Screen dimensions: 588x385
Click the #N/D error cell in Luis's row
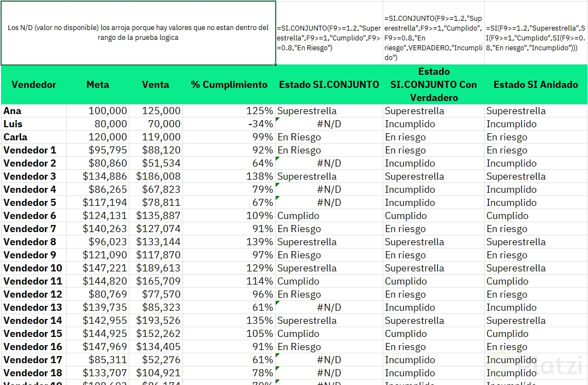(x=329, y=124)
